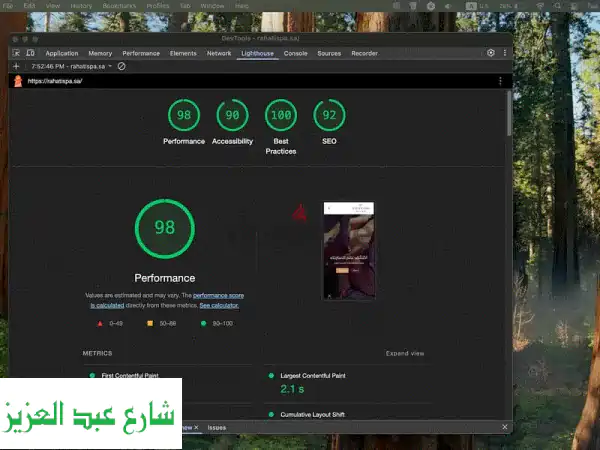Toggle 'Expand view' for metrics
This screenshot has width=600, height=450.
[405, 353]
